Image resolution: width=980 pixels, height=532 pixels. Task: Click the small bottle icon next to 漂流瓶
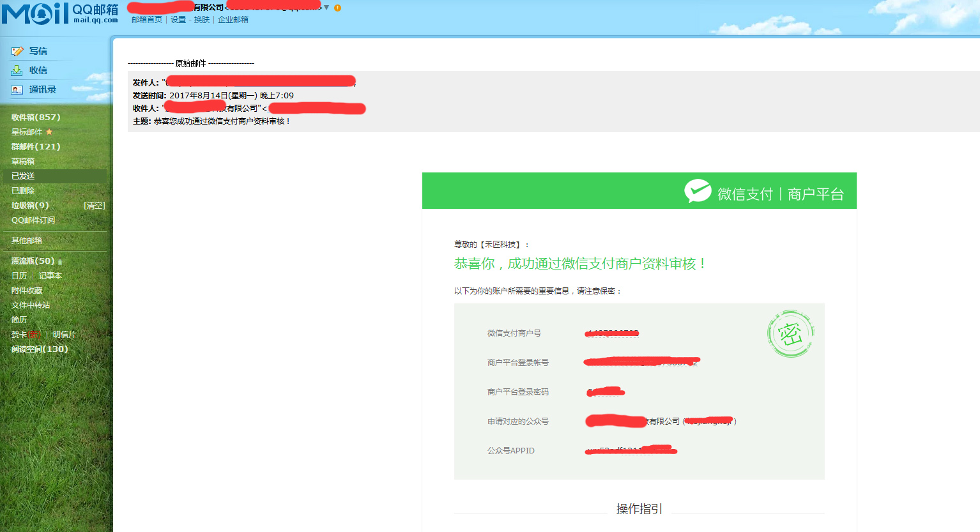(60, 262)
